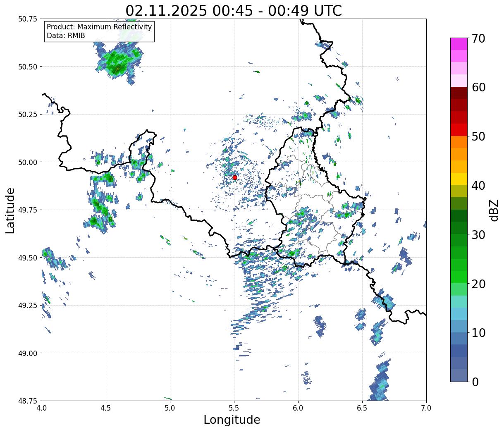
Task: Click the longitude tick label 5.5
Action: pyautogui.click(x=234, y=408)
